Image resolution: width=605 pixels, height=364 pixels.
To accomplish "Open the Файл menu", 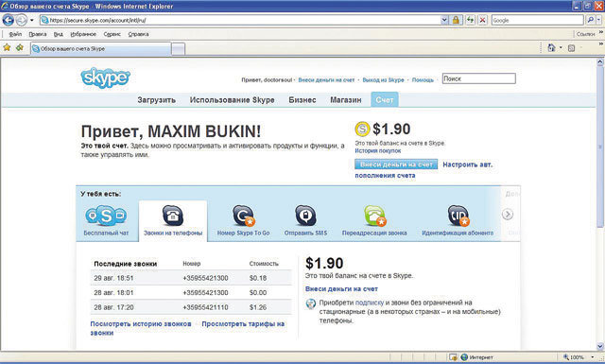I will click(15, 34).
